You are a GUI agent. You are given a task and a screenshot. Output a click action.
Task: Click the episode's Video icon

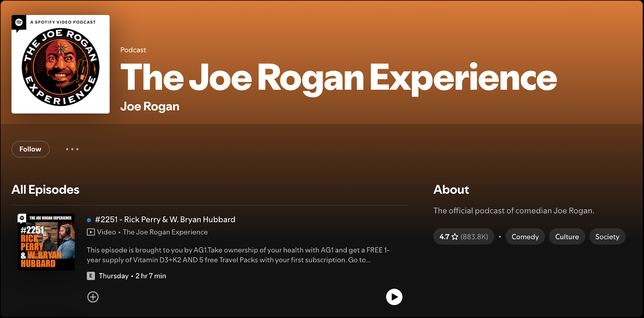[x=91, y=232]
